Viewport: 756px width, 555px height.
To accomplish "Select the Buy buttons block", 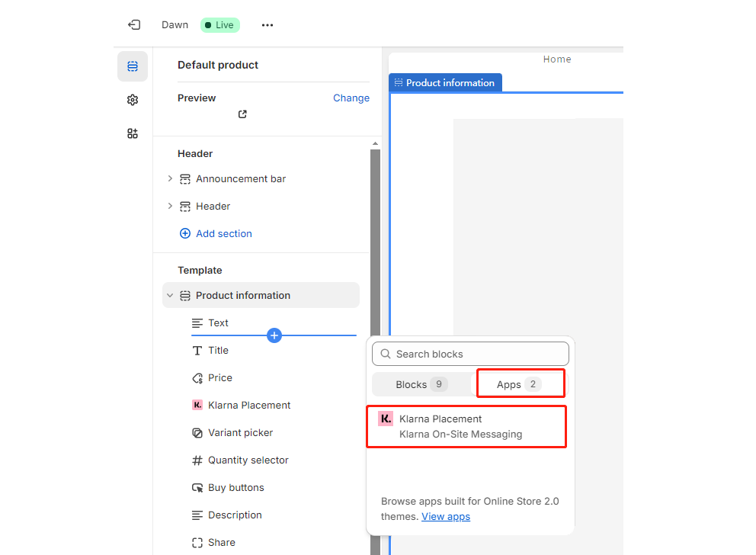I will [x=235, y=488].
